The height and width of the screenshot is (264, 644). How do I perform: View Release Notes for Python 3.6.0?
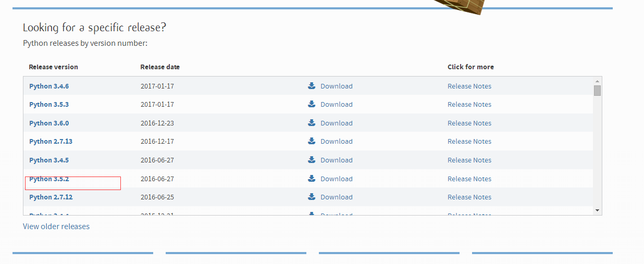click(x=469, y=123)
